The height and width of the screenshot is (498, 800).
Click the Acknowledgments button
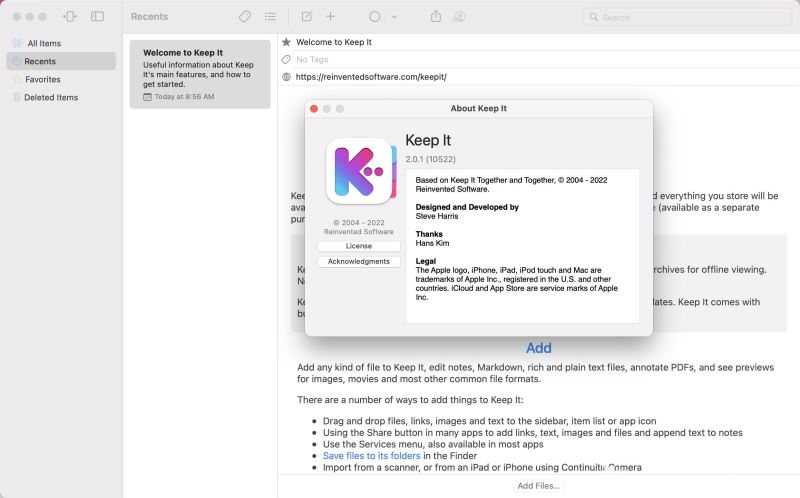tap(359, 261)
